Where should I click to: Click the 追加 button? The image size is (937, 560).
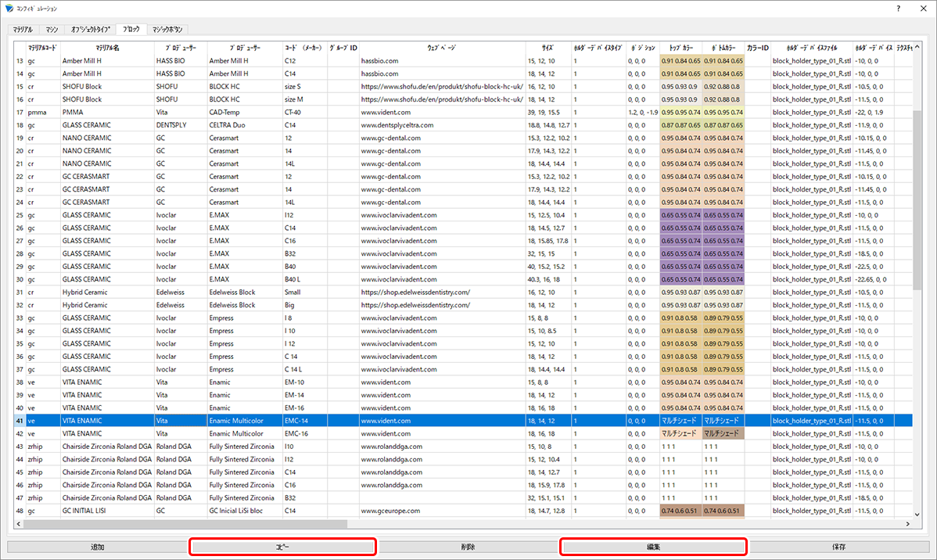[x=98, y=547]
